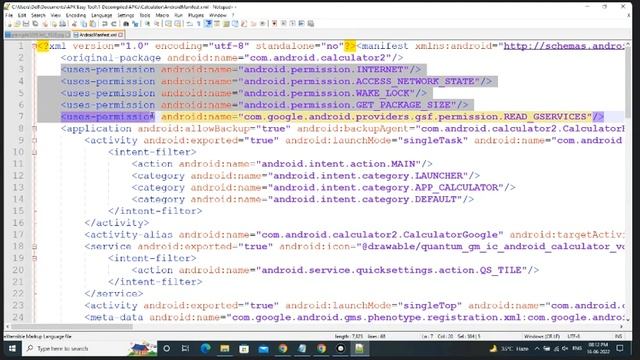The image size is (640, 360).
Task: Click the APP_CALCULATOR text on line 13
Action: 457,187
